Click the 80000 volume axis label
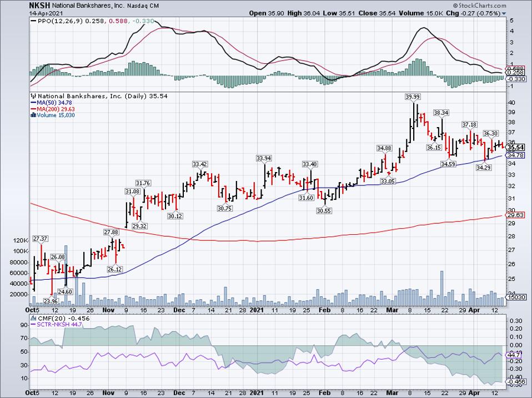Viewport: 532px width, 398px height. pyautogui.click(x=19, y=262)
